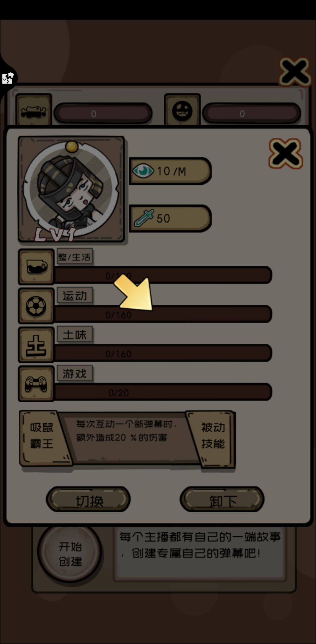
Task: Select the gamepad games icon
Action: [36, 383]
